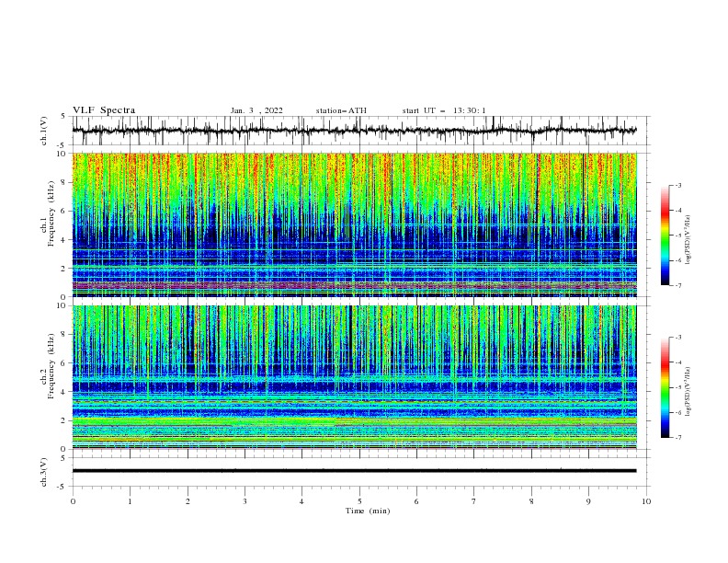Click the "8" kHz tick of ch.1 spectrogram
This screenshot has height=563, width=728.
[x=65, y=182]
